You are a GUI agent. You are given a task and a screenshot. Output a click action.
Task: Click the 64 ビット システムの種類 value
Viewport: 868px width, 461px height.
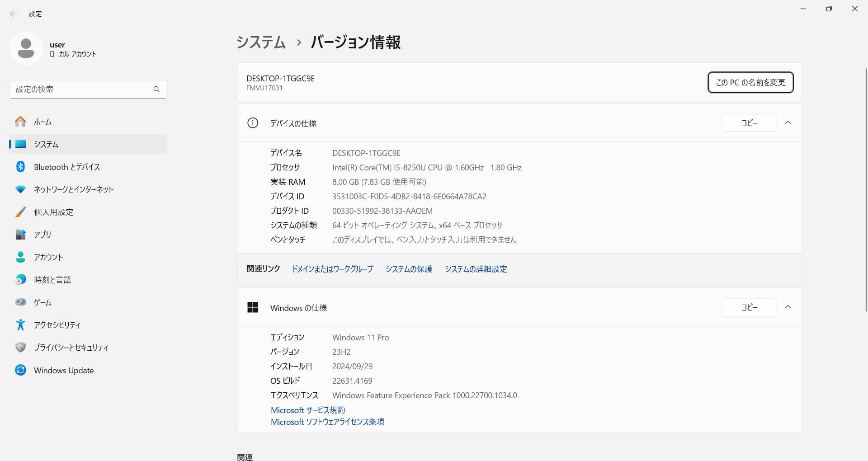(417, 225)
